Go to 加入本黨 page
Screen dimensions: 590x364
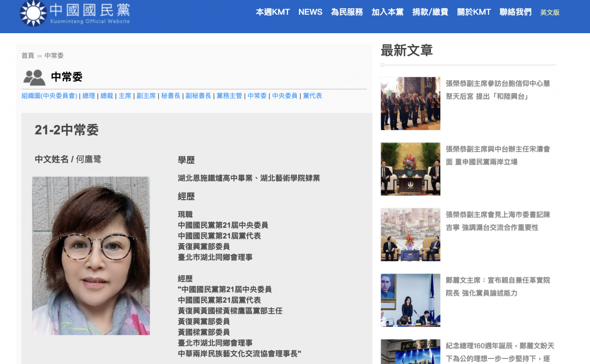[387, 12]
